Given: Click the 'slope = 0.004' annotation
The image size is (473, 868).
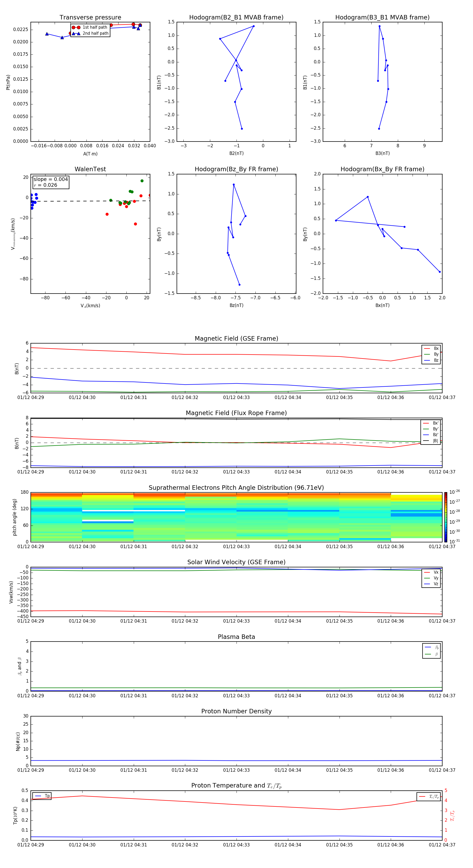Looking at the screenshot, I should point(51,179).
